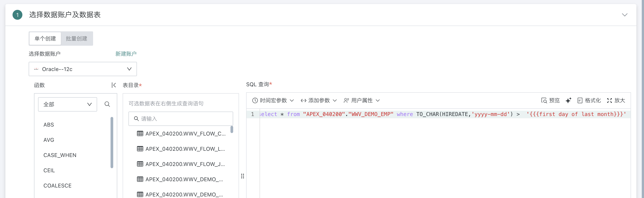
Task: Select the CEIL function
Action: (x=49, y=170)
